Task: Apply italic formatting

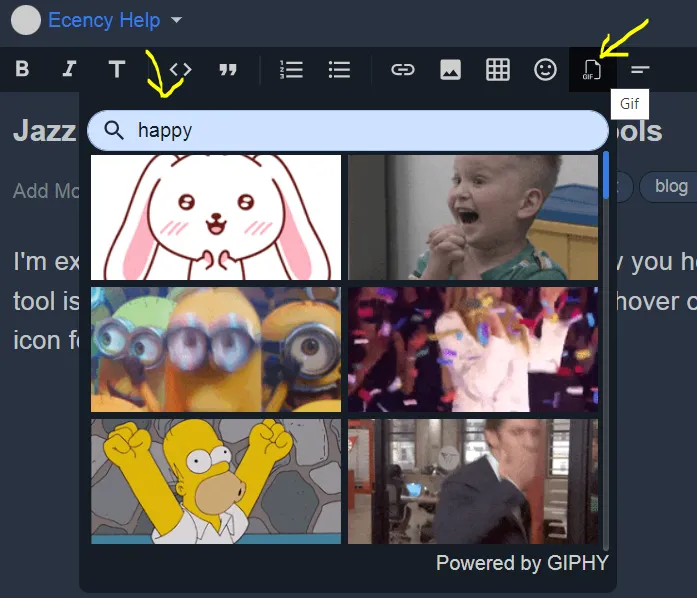Action: pos(69,69)
